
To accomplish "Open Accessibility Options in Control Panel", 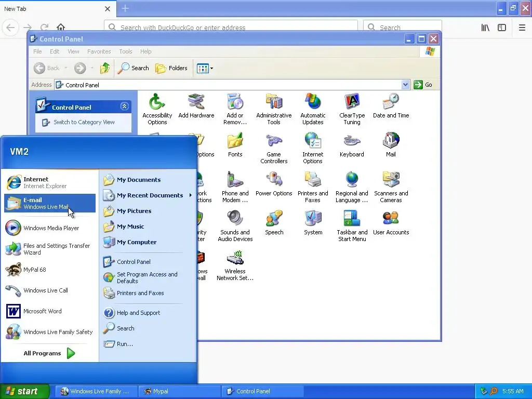I will (157, 109).
